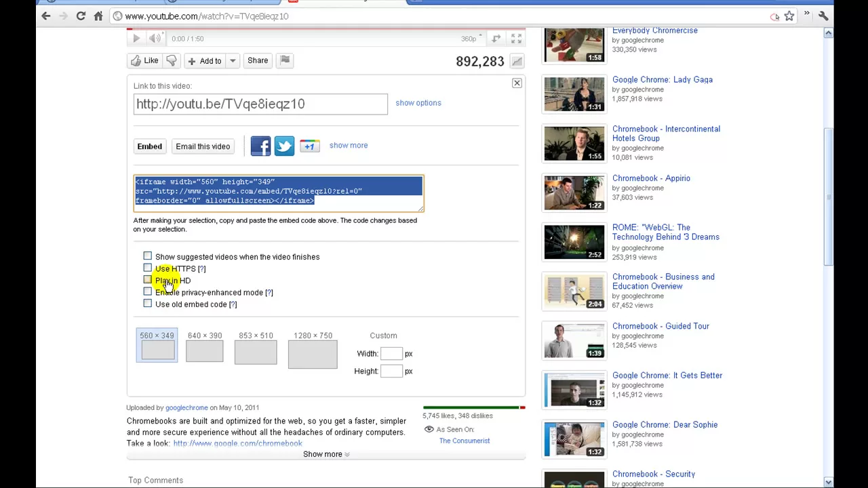Toggle Use old embed code checkbox
The image size is (868, 488).
[x=147, y=304]
